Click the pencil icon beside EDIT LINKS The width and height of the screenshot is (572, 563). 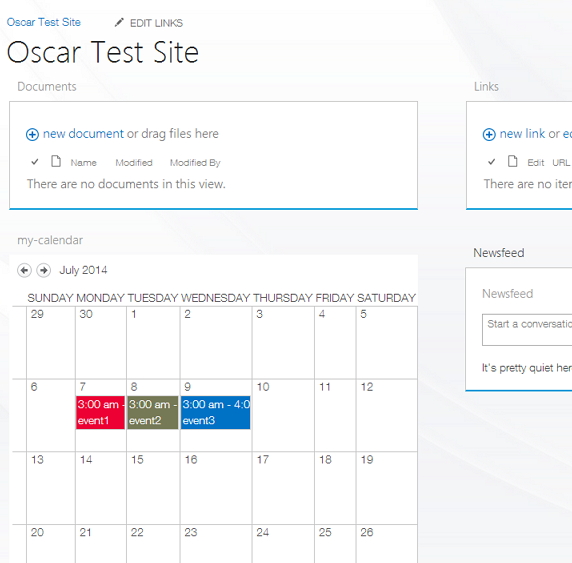pyautogui.click(x=119, y=23)
